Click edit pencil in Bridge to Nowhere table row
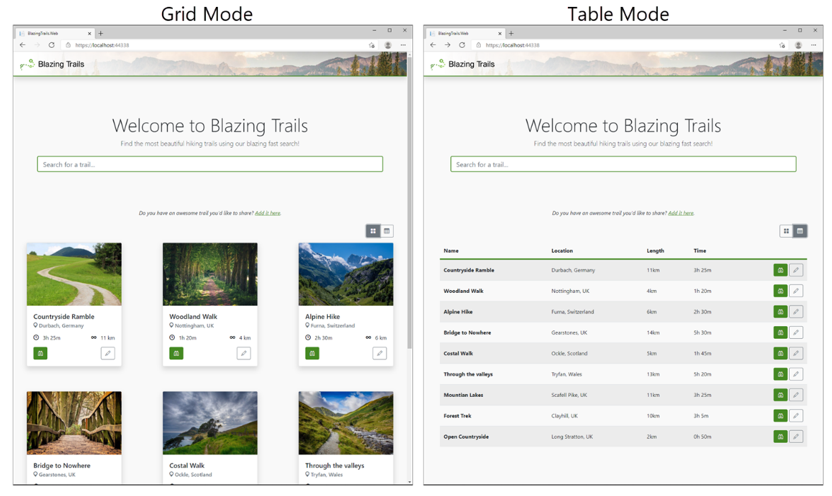Viewport: 832px width, 496px height. click(x=796, y=333)
